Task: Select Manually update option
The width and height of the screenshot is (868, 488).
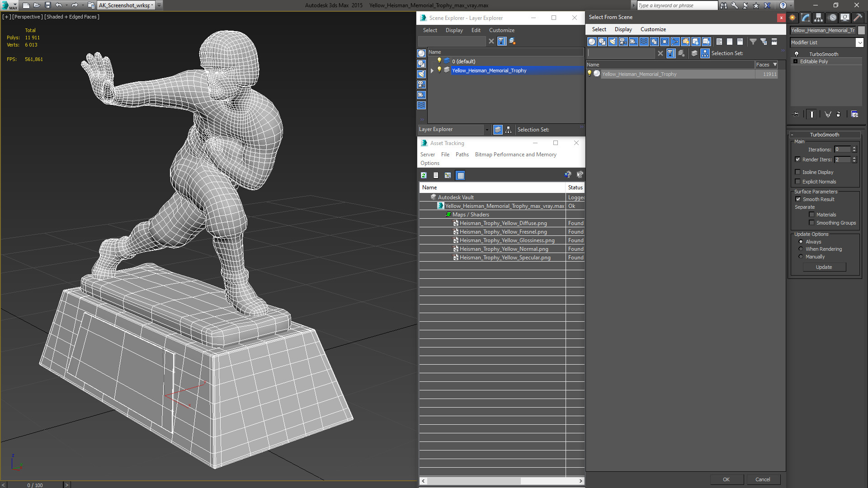Action: tap(801, 257)
